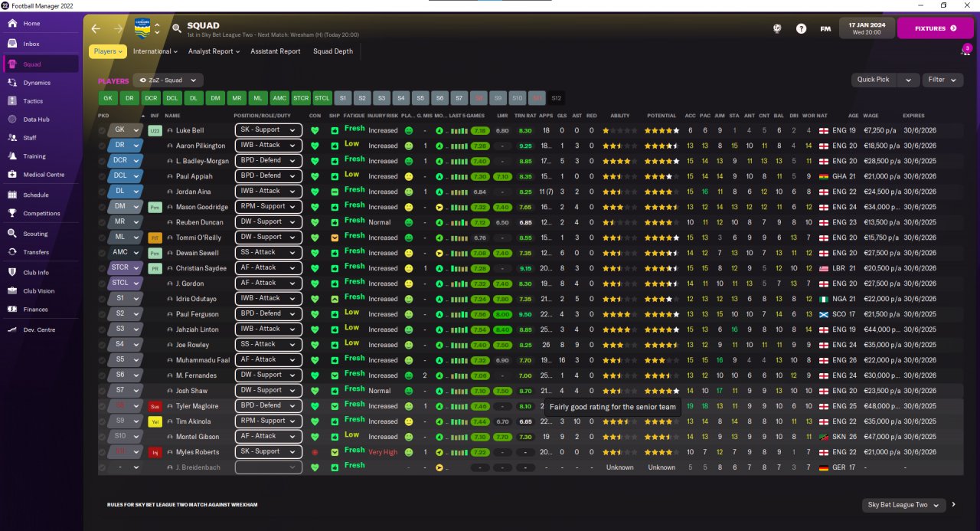Image resolution: width=980 pixels, height=531 pixels.
Task: Open the GK picked position dropdown
Action: click(x=126, y=130)
